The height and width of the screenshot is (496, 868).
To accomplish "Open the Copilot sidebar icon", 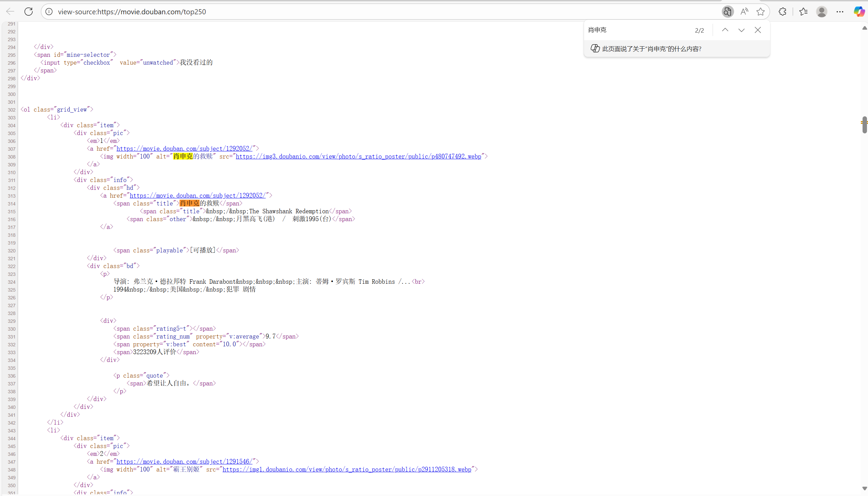I will coord(858,12).
